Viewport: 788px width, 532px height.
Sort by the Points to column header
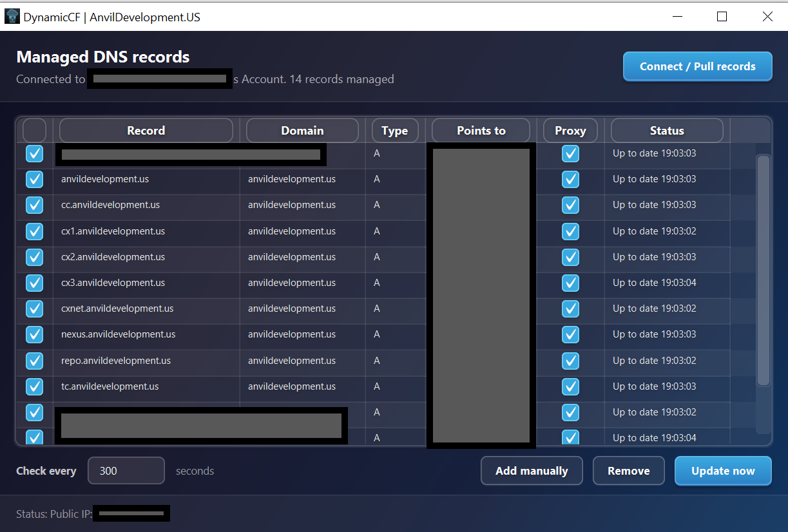(481, 130)
